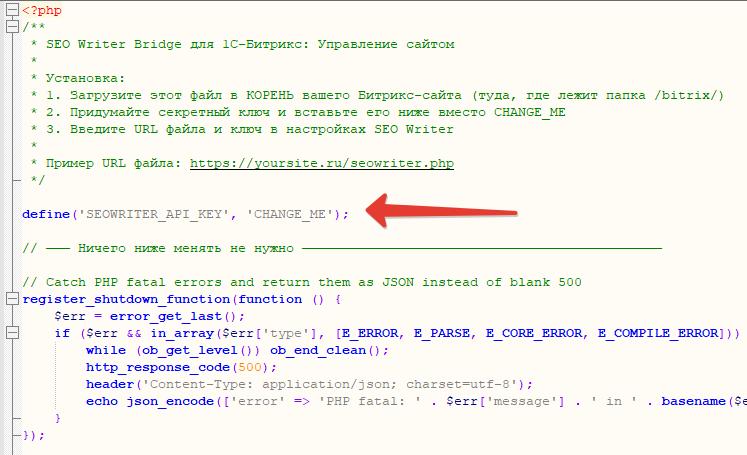The image size is (747, 455).
Task: Click the 'CHANGE_ME' string in define line
Action: point(289,214)
